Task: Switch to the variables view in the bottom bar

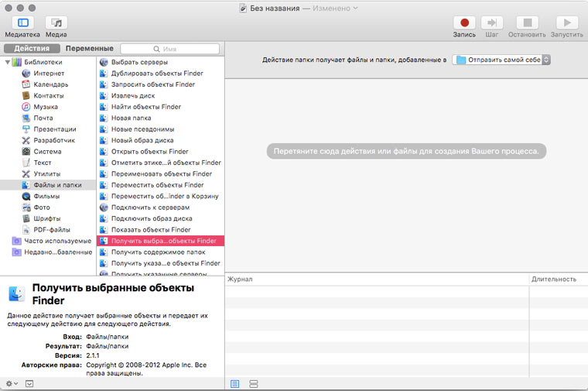Action: [x=253, y=384]
